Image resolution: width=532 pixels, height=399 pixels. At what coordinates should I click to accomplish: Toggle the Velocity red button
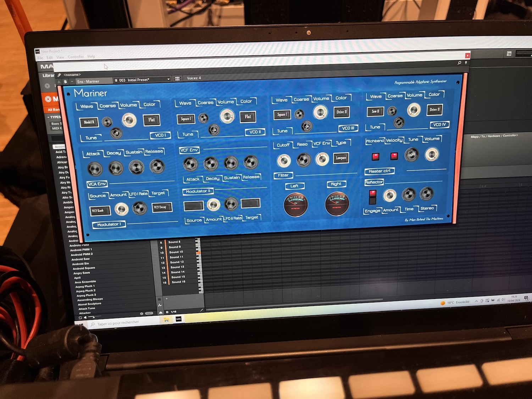coord(394,156)
